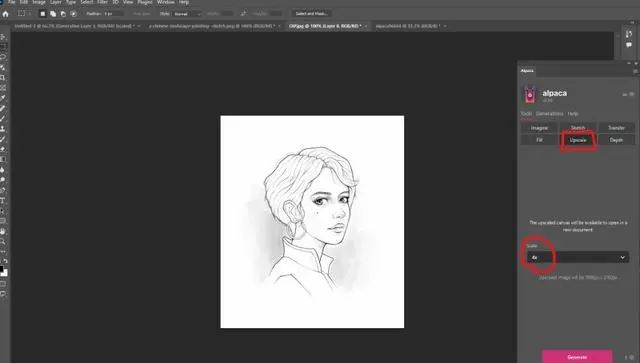Viewport: 640px width, 363px height.
Task: Select the Zoom tool
Action: pos(3,241)
